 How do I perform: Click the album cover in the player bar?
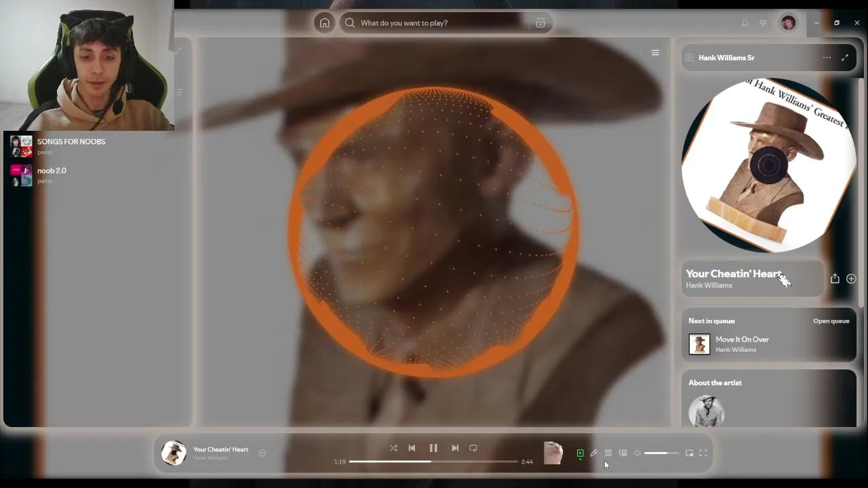pyautogui.click(x=174, y=453)
